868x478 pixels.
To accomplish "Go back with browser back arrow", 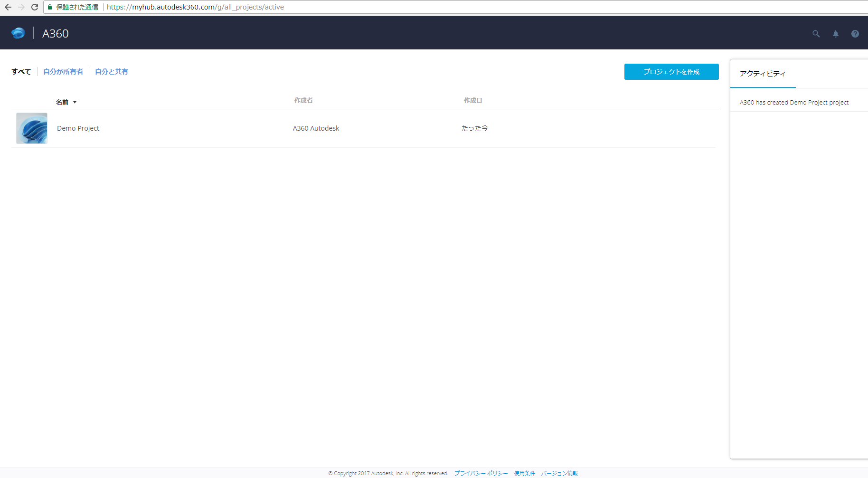I will pyautogui.click(x=8, y=7).
